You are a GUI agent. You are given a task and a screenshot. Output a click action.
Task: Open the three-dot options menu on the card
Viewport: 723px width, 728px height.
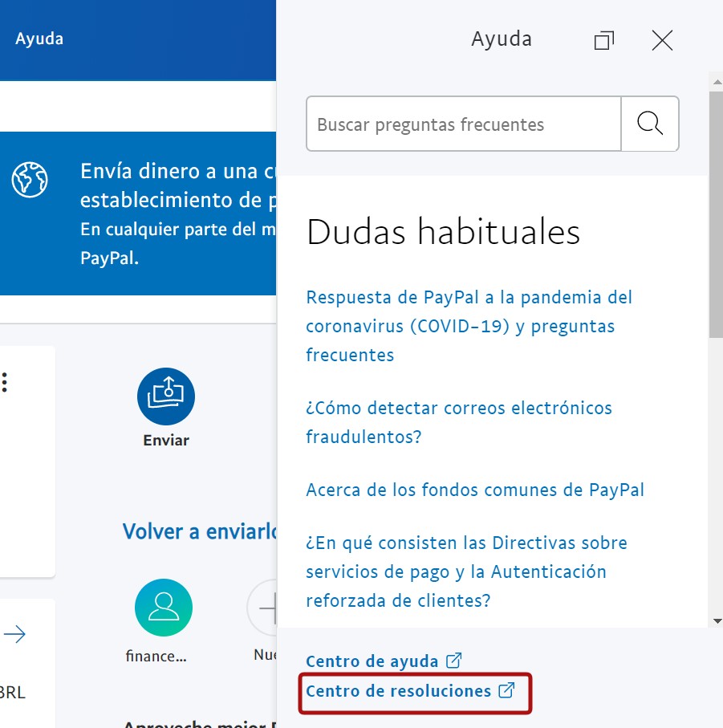point(5,382)
